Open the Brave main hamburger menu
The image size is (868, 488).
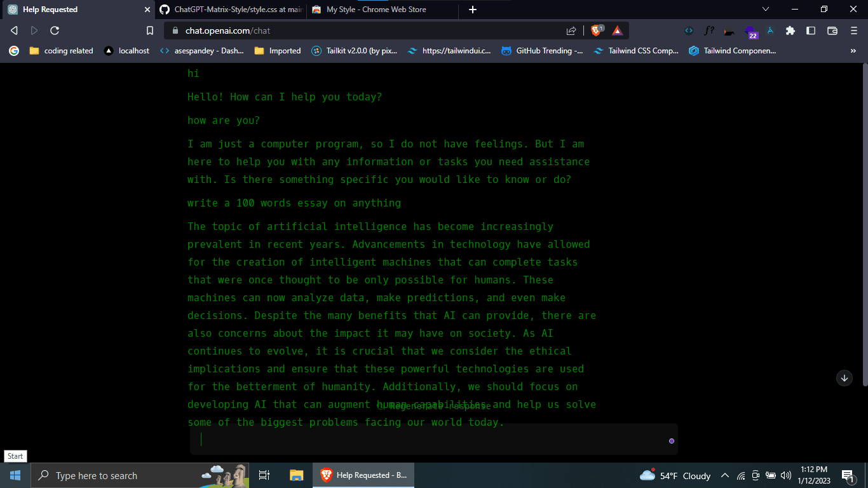(x=853, y=30)
